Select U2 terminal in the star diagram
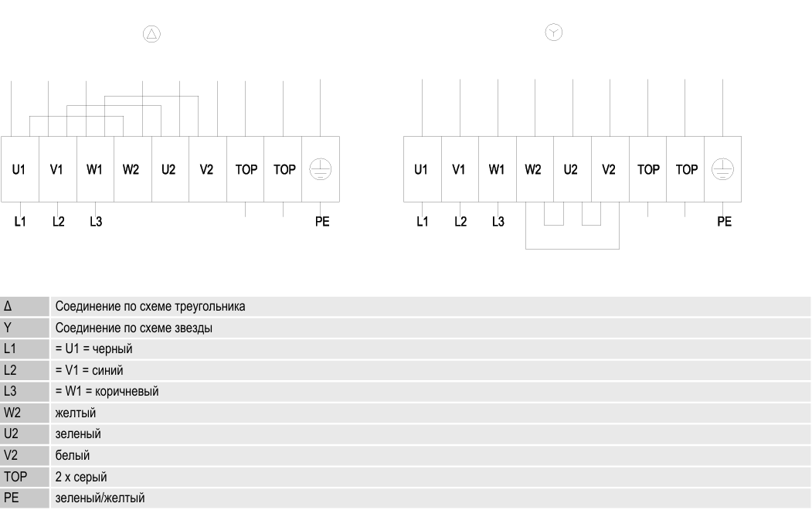 click(571, 170)
